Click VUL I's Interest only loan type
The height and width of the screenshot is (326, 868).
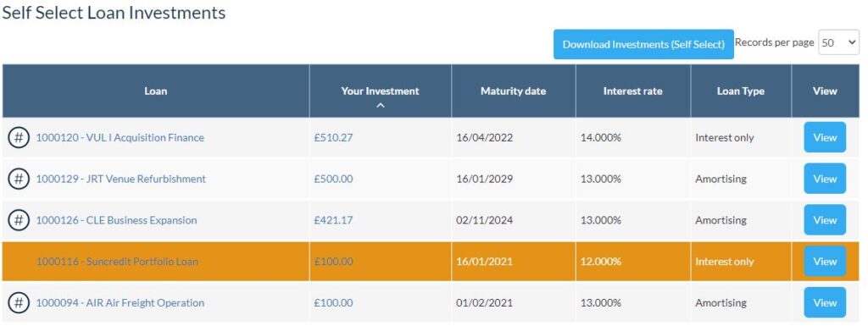coord(725,137)
